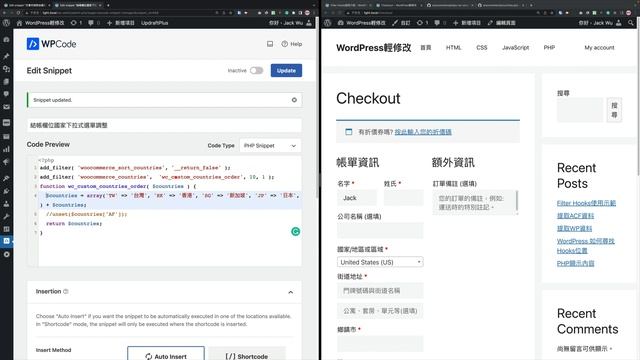The image size is (640, 360).
Task: Click Edit Page in right admin bar
Action: pos(502,23)
